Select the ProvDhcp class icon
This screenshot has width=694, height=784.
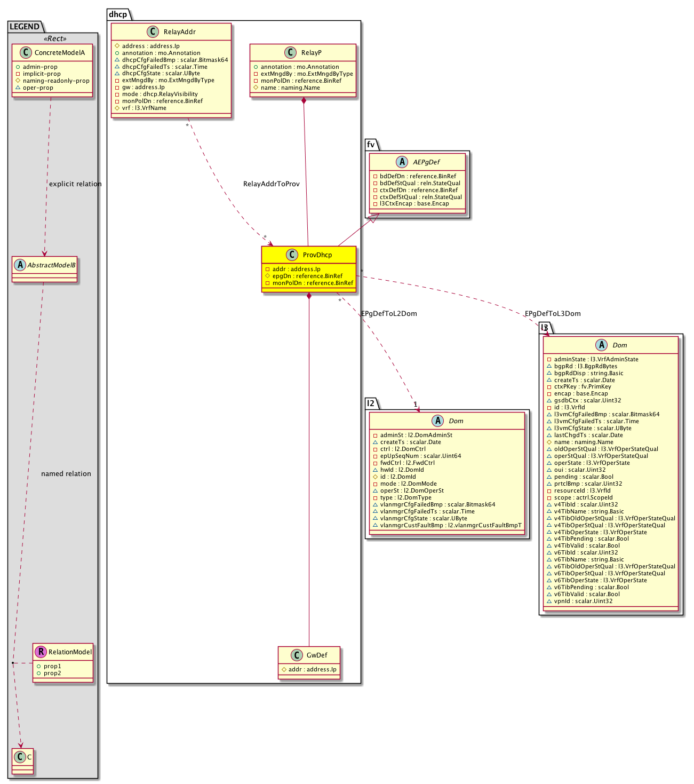[292, 255]
